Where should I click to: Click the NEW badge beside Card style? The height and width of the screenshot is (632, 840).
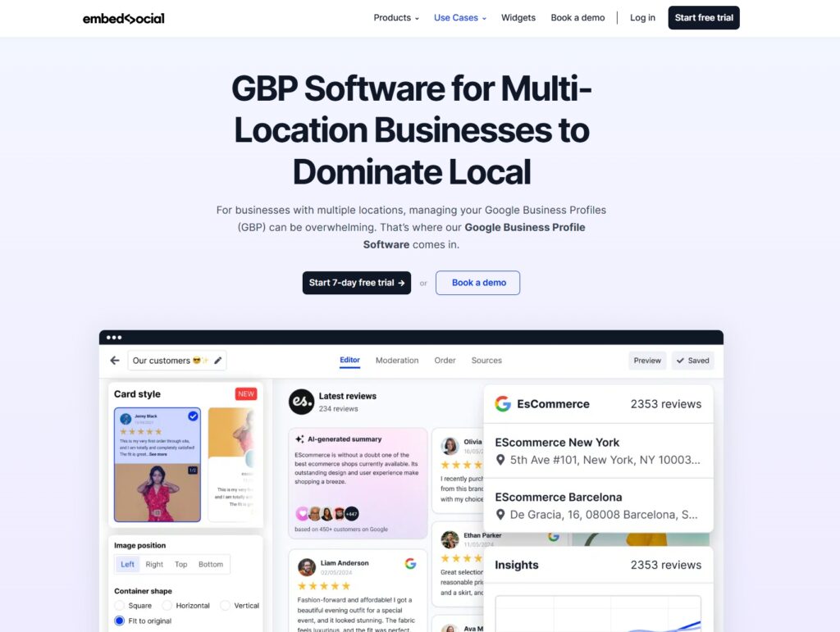coord(246,393)
